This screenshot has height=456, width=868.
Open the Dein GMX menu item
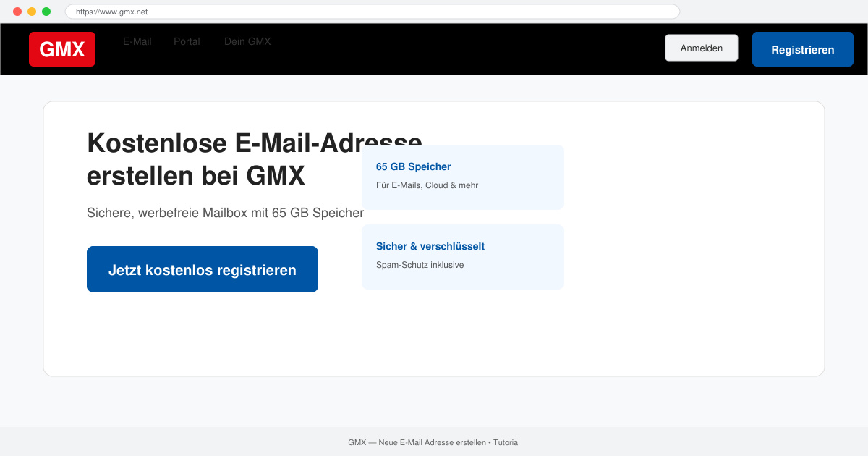(x=247, y=42)
